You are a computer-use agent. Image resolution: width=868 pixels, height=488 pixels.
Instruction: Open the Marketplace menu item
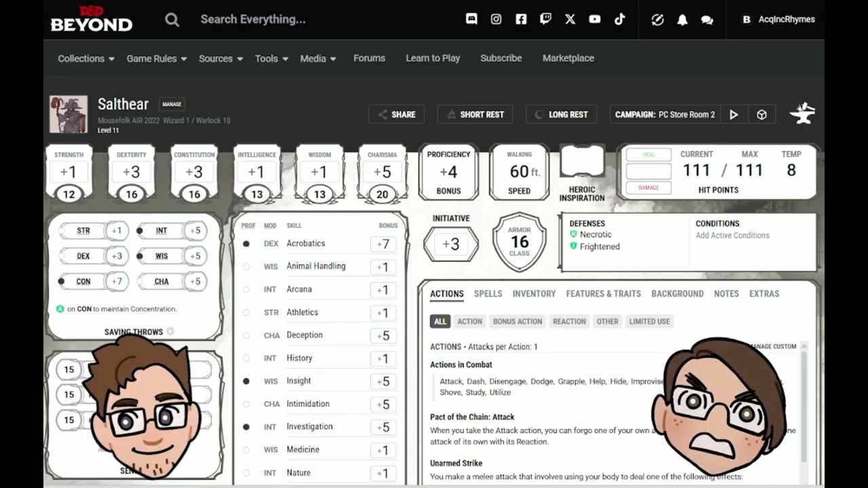[x=568, y=58]
